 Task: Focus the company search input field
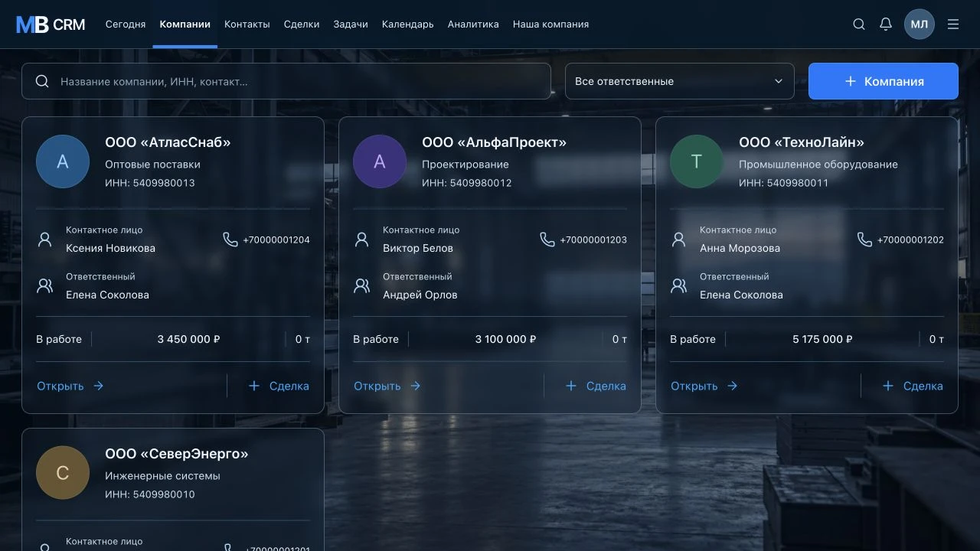(x=286, y=81)
